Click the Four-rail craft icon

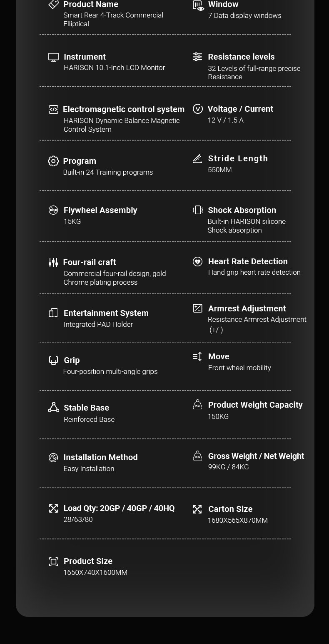click(x=53, y=262)
